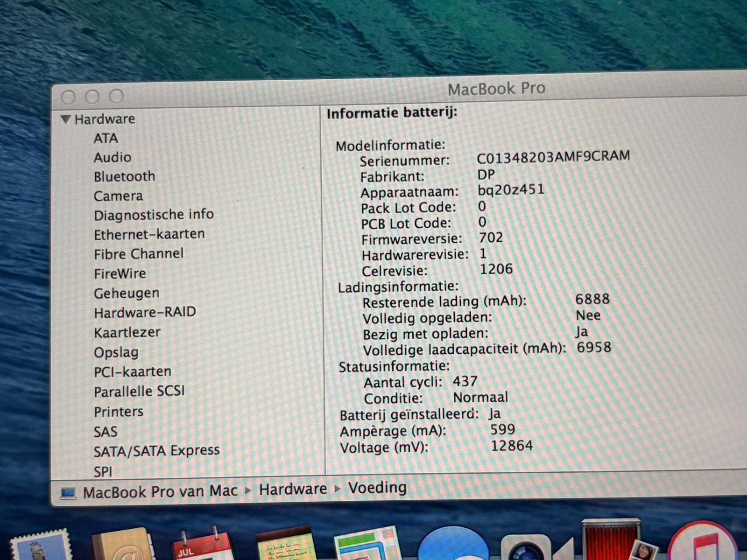The image size is (747, 560).
Task: Select Audio in the sidebar
Action: coord(112,158)
